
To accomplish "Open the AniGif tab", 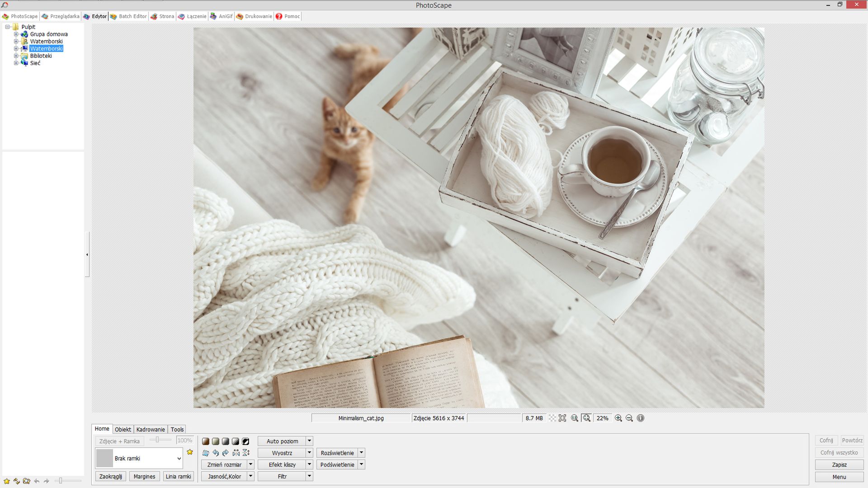I will pyautogui.click(x=221, y=16).
